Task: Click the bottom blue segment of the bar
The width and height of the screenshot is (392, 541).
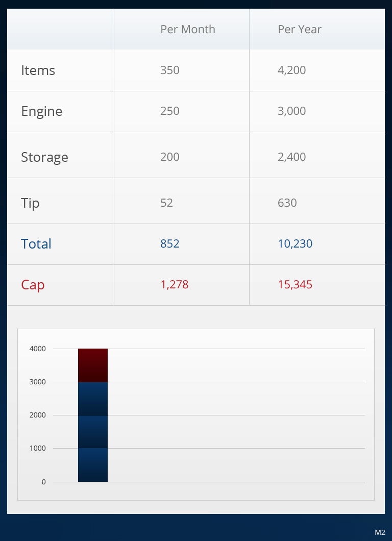Action: pyautogui.click(x=93, y=465)
